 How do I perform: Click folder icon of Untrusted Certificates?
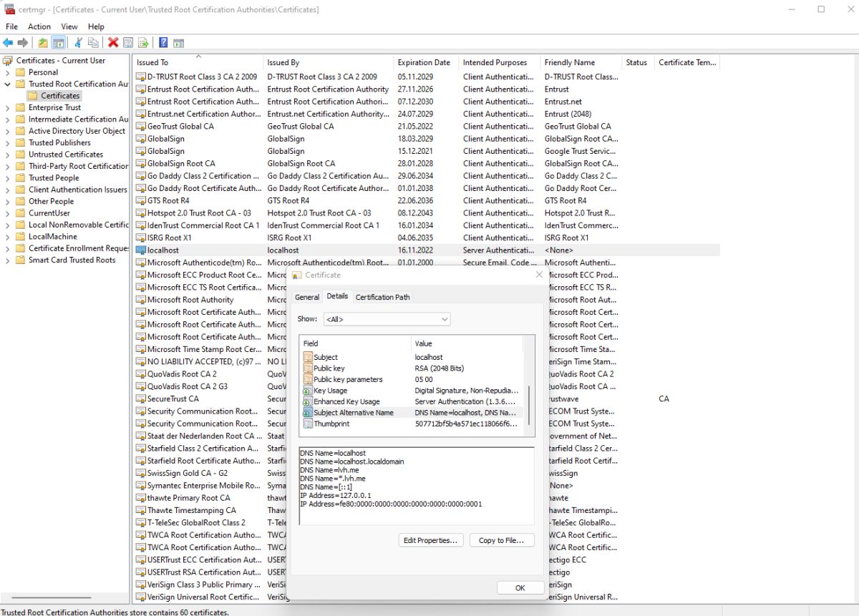pos(20,155)
